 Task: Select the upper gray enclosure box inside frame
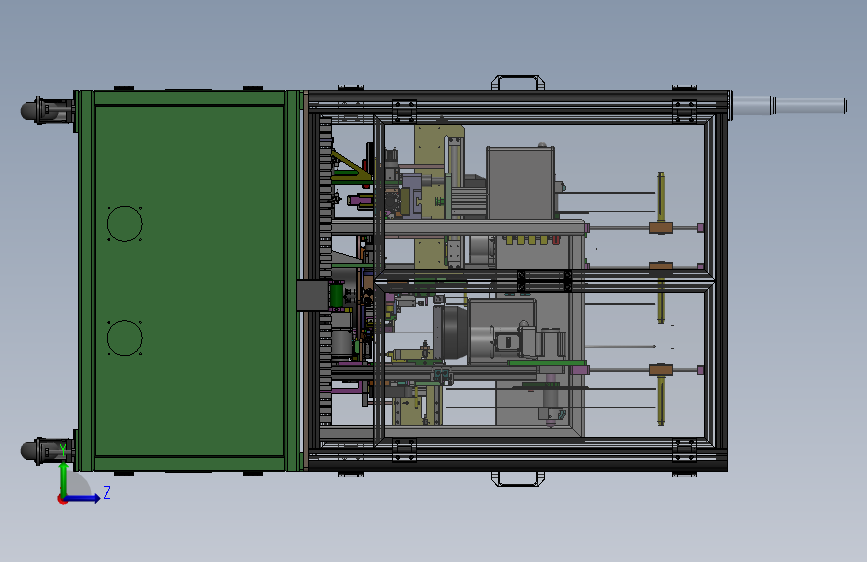tap(520, 183)
